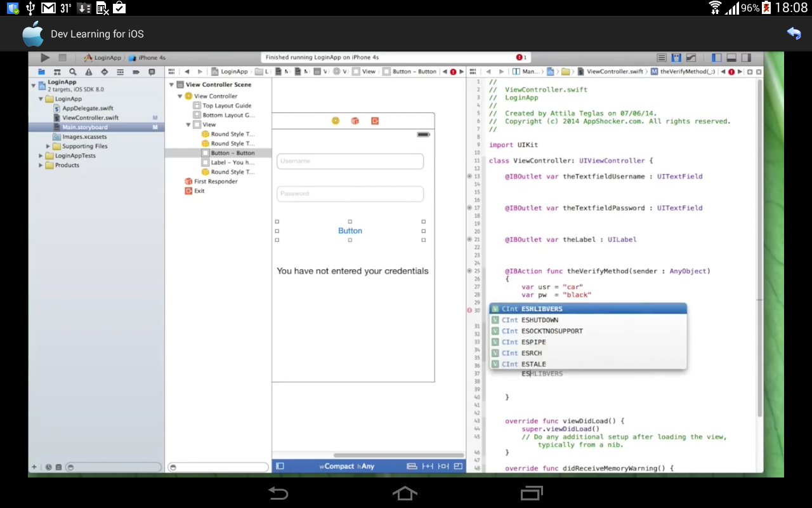
Task: Select the Standard editor icon
Action: pos(662,58)
